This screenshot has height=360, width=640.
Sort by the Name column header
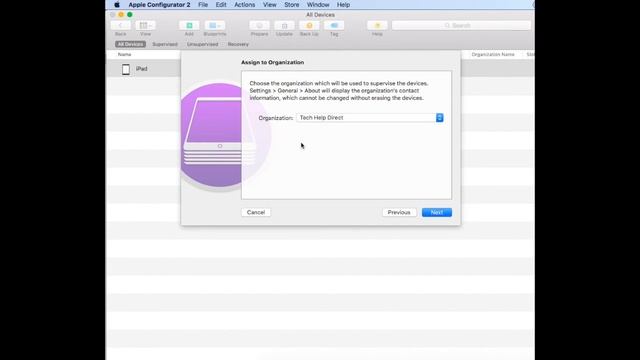124,54
